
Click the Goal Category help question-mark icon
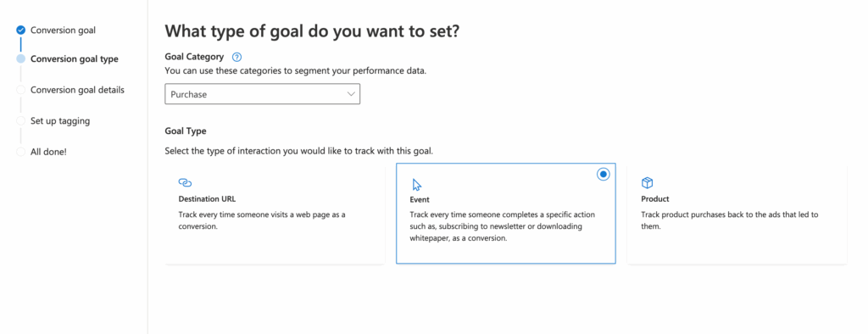(237, 57)
